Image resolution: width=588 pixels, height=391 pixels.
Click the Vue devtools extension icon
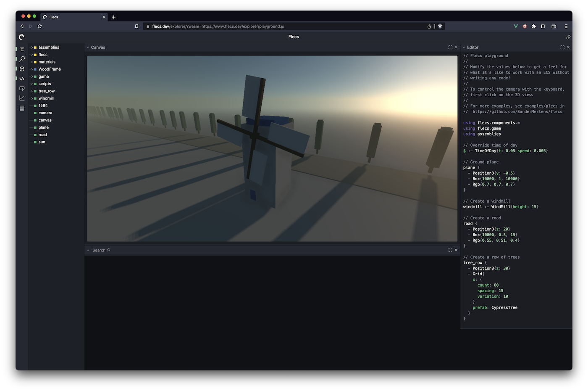516,26
